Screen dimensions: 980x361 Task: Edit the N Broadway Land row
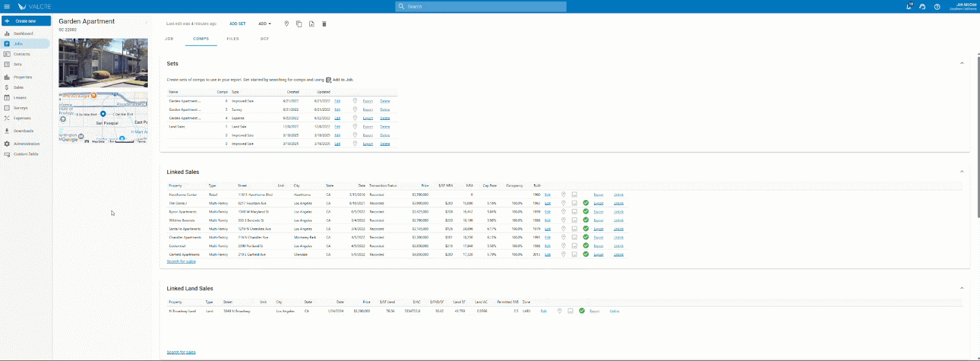tap(543, 311)
